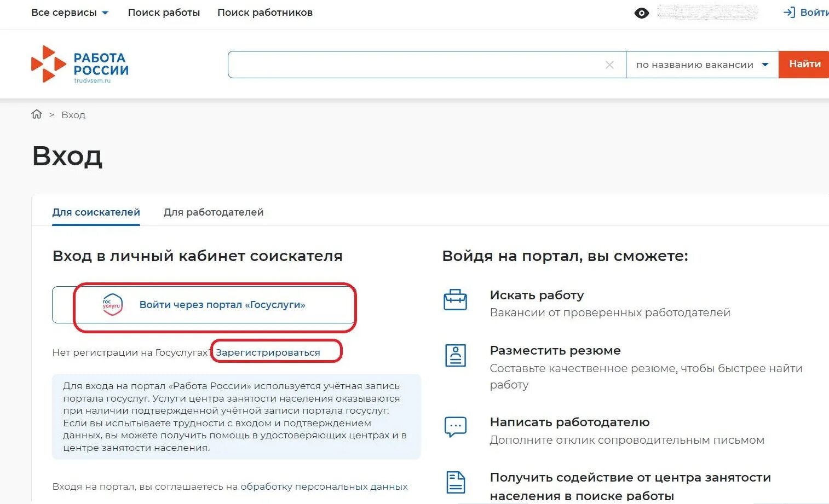The image size is (829, 504).
Task: Follow the Зарегистрироваться link
Action: [268, 352]
